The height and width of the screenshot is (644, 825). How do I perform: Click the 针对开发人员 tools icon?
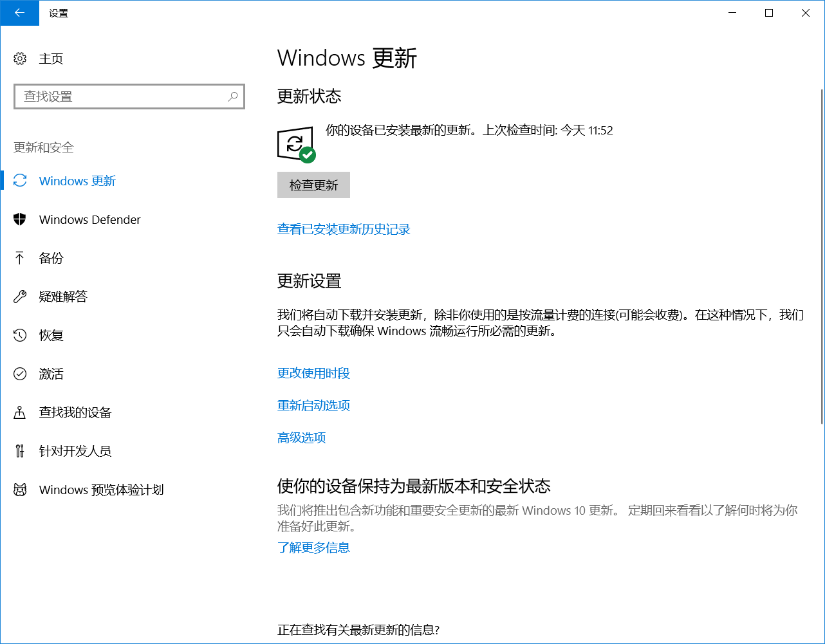(20, 451)
